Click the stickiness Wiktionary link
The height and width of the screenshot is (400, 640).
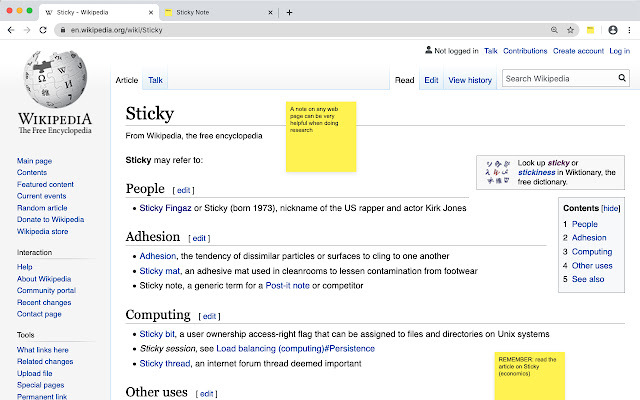pyautogui.click(x=536, y=173)
